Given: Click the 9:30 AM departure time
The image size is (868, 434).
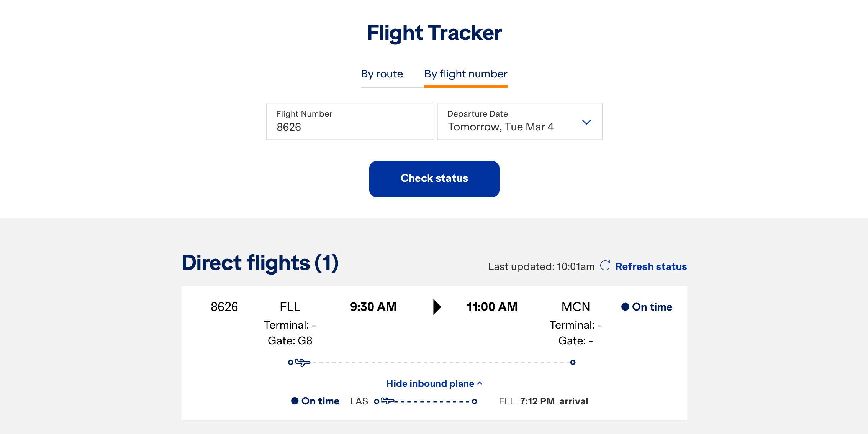Looking at the screenshot, I should click(x=373, y=307).
